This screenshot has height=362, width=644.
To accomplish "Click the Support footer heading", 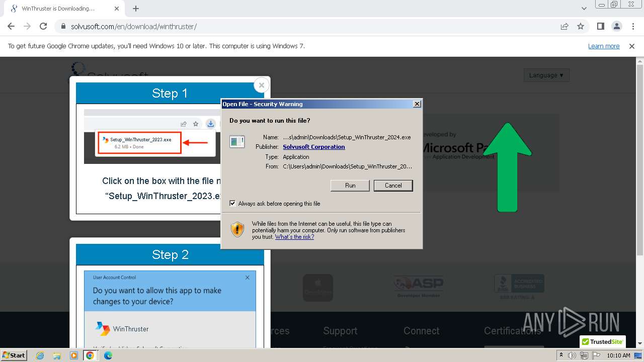I will click(340, 331).
